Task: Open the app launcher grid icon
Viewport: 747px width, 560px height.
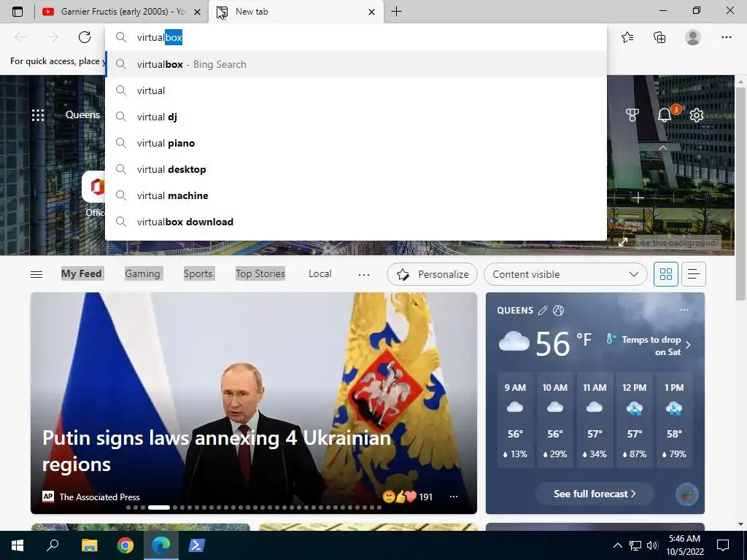Action: click(38, 114)
